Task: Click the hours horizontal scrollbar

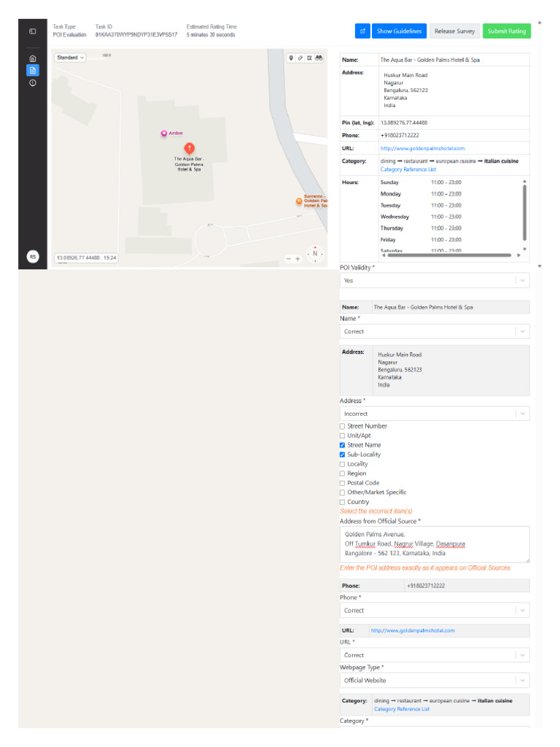Action: pos(449,255)
